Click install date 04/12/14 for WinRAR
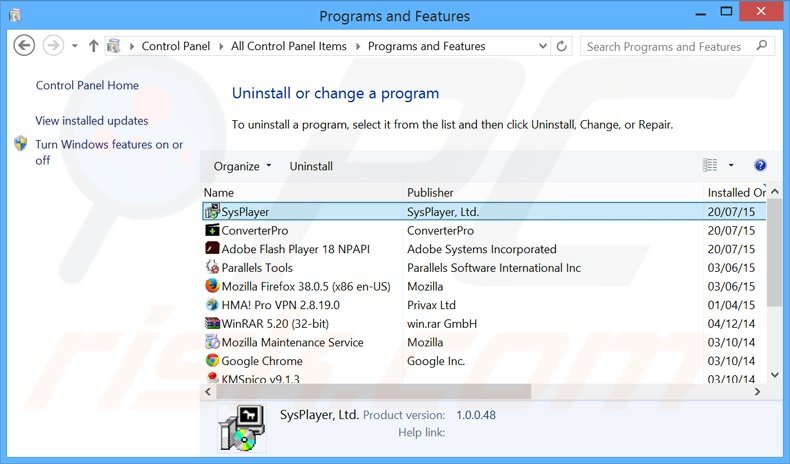 tap(731, 323)
